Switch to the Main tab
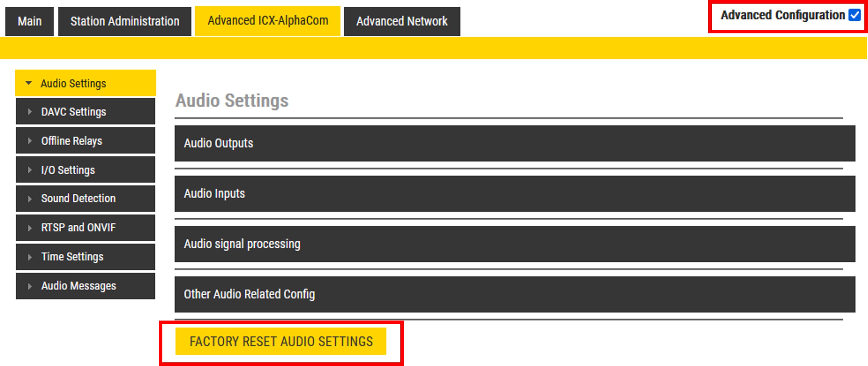Viewport: 868px width, 366px height. pos(30,21)
